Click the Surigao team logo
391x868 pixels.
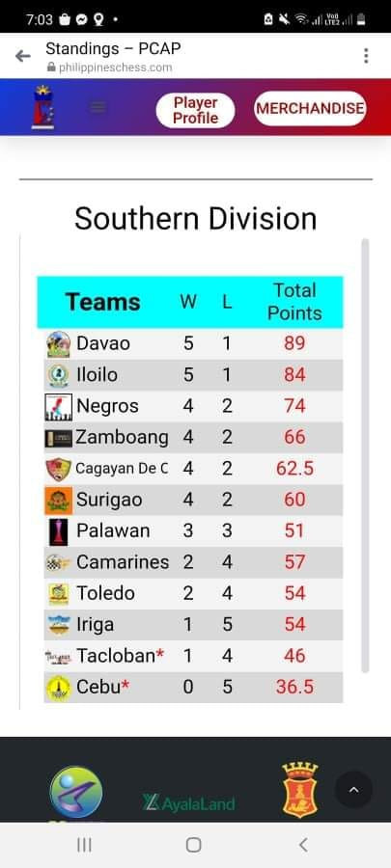point(58,500)
